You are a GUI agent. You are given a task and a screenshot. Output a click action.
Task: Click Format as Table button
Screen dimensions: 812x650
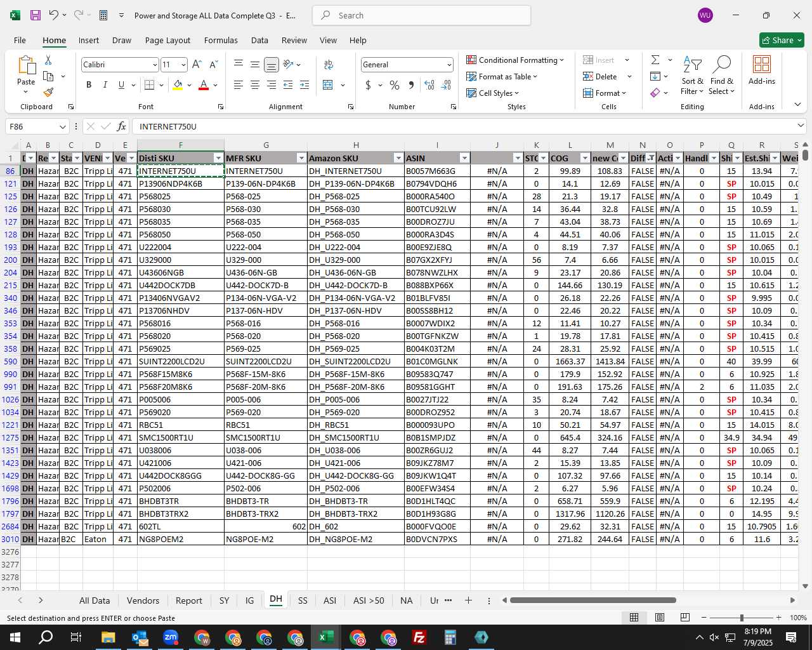coord(502,76)
